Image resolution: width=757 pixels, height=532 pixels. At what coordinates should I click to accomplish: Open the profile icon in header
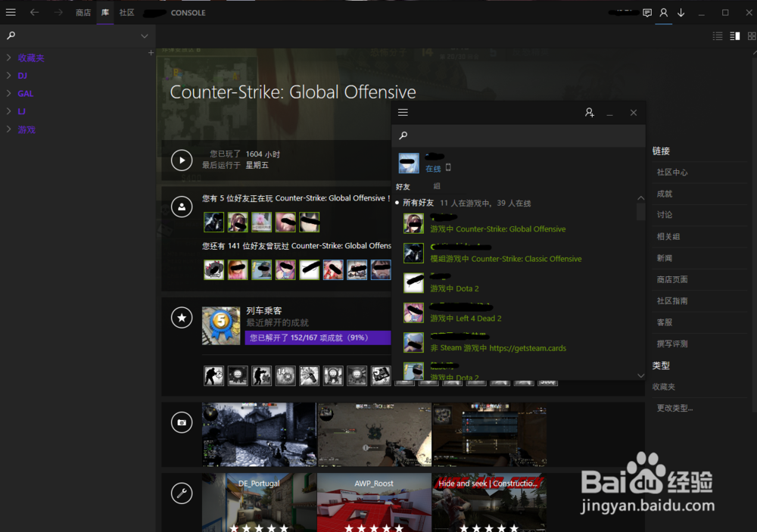pyautogui.click(x=664, y=13)
